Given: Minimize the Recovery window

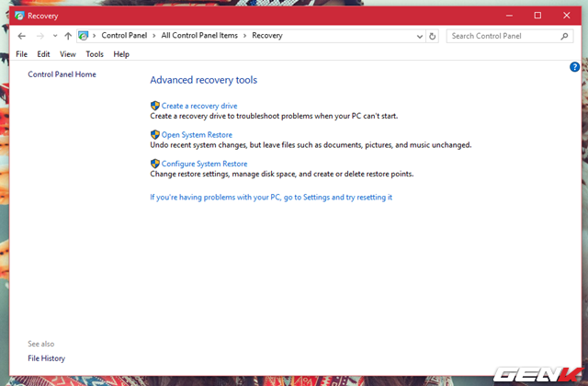Looking at the screenshot, I should pyautogui.click(x=509, y=16).
